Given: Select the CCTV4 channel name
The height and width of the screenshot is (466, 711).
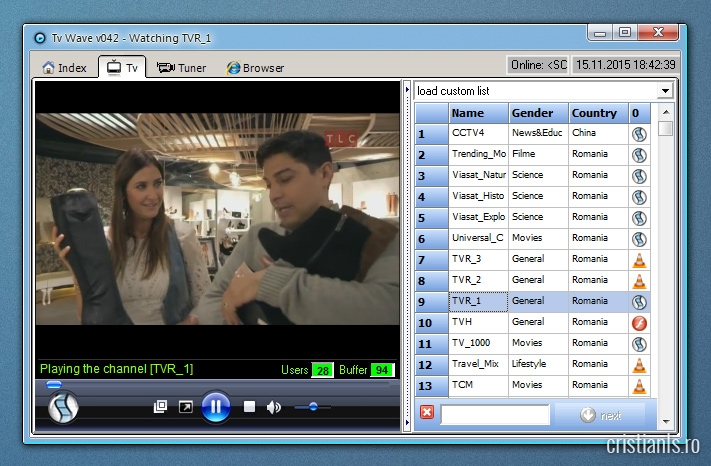Looking at the screenshot, I should tap(478, 133).
